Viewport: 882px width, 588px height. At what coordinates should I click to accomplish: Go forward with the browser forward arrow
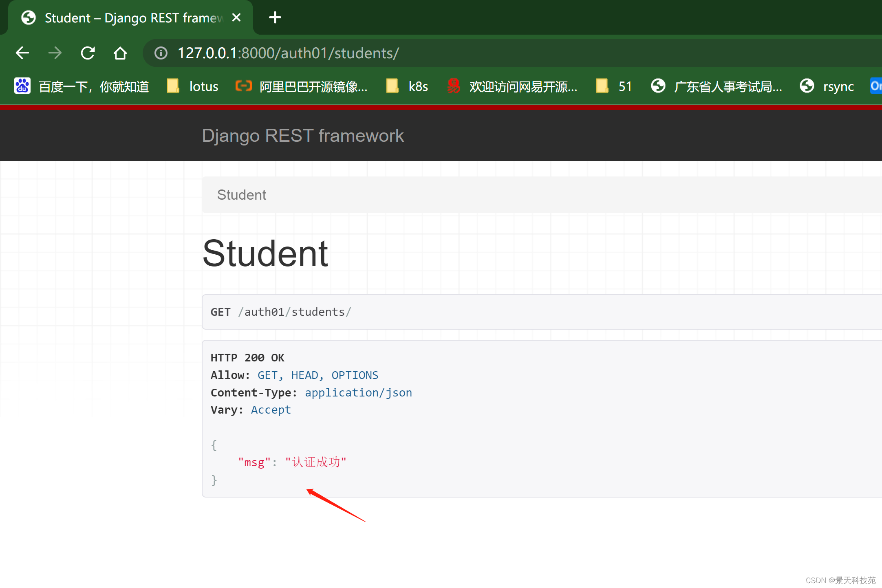(55, 53)
